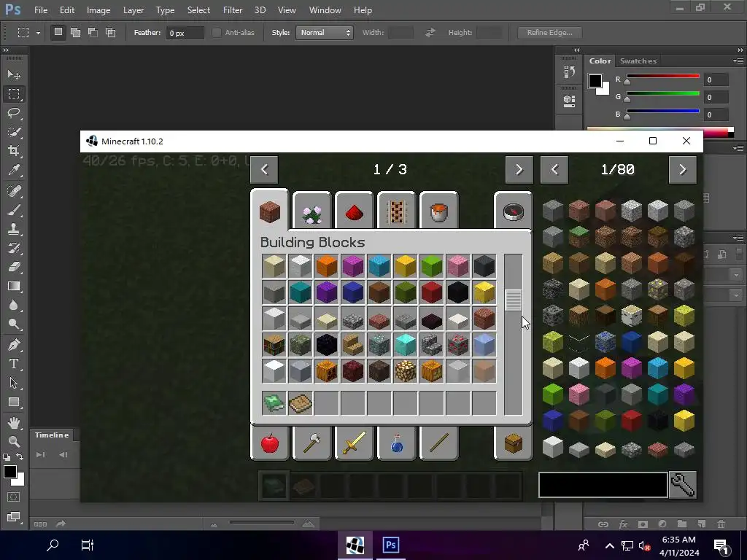Pick the bookshelf block
The height and width of the screenshot is (560, 747).
click(274, 345)
